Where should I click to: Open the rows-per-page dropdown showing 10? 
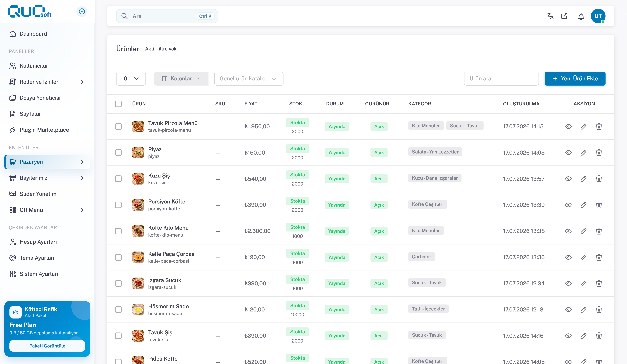coord(131,79)
